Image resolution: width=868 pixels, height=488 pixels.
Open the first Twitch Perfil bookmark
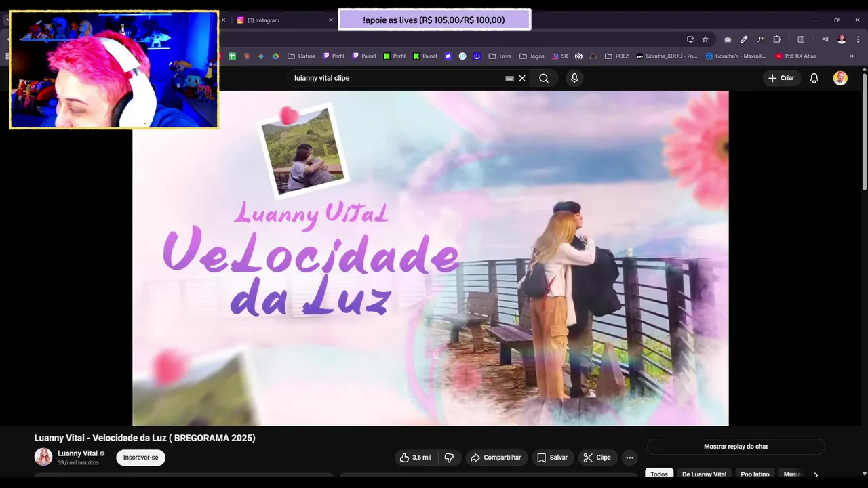pyautogui.click(x=334, y=56)
